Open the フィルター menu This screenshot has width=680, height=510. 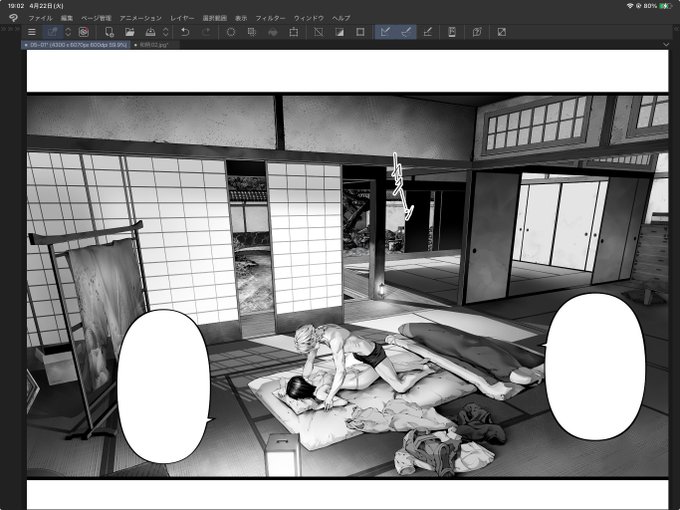point(270,18)
